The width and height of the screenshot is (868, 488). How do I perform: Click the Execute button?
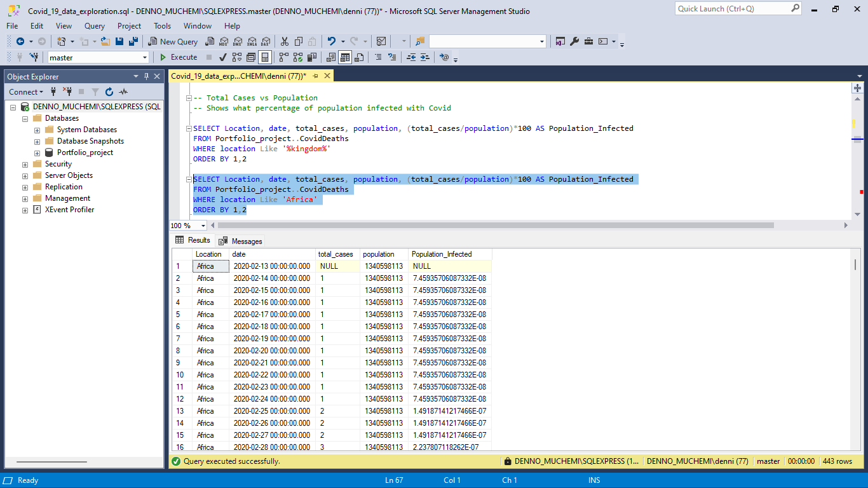coord(178,57)
